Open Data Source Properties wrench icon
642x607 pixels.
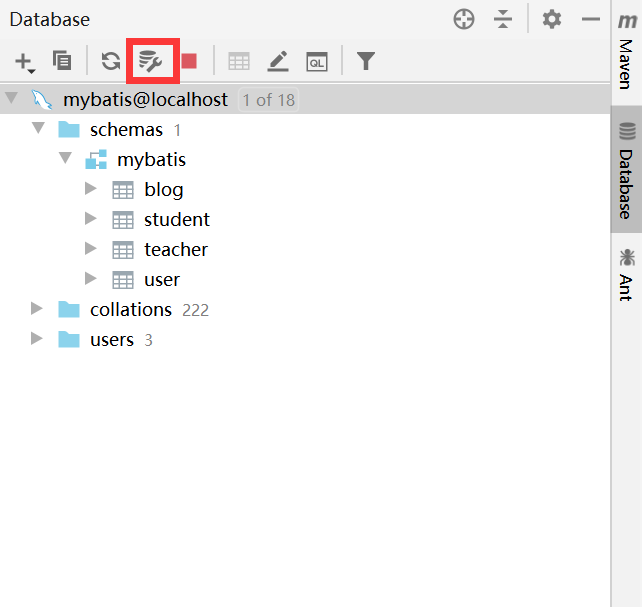[150, 61]
